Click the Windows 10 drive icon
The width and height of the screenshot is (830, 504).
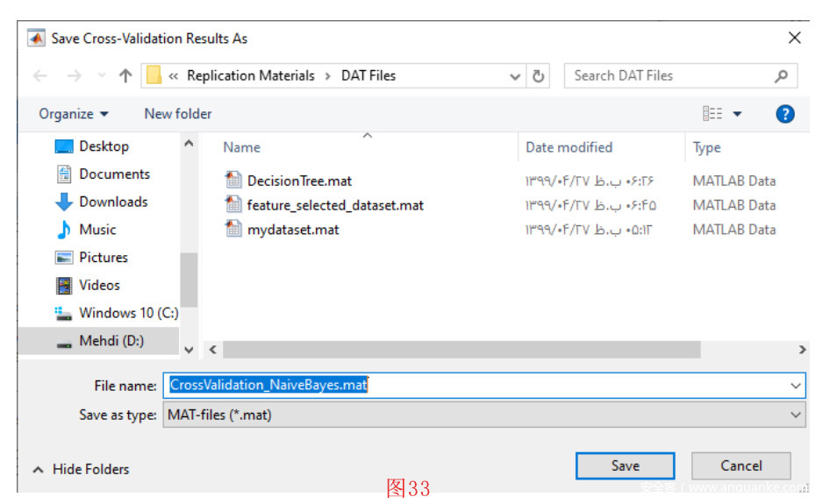point(63,313)
